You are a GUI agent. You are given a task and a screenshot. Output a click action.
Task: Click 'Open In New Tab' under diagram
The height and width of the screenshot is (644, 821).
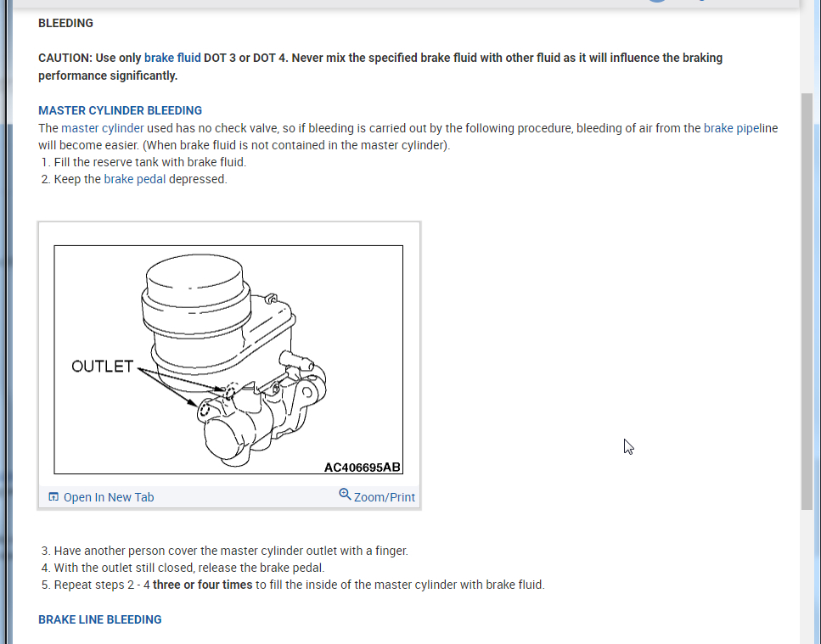109,497
